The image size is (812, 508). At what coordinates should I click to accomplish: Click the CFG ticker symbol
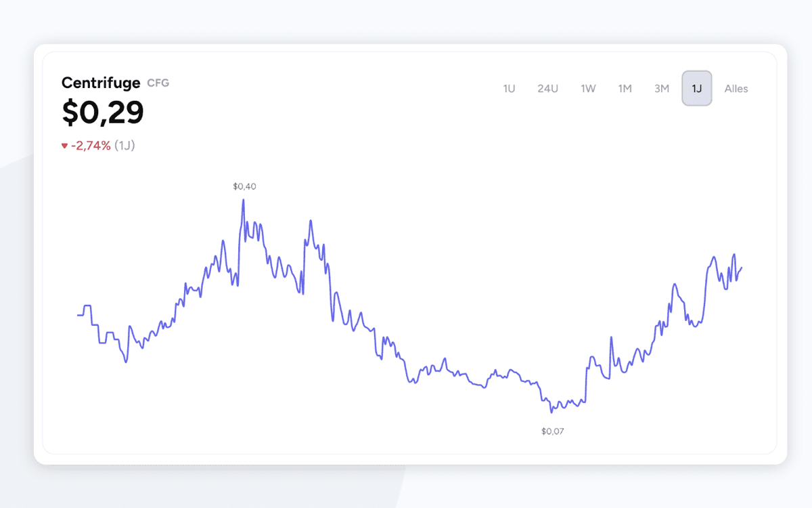pyautogui.click(x=158, y=83)
